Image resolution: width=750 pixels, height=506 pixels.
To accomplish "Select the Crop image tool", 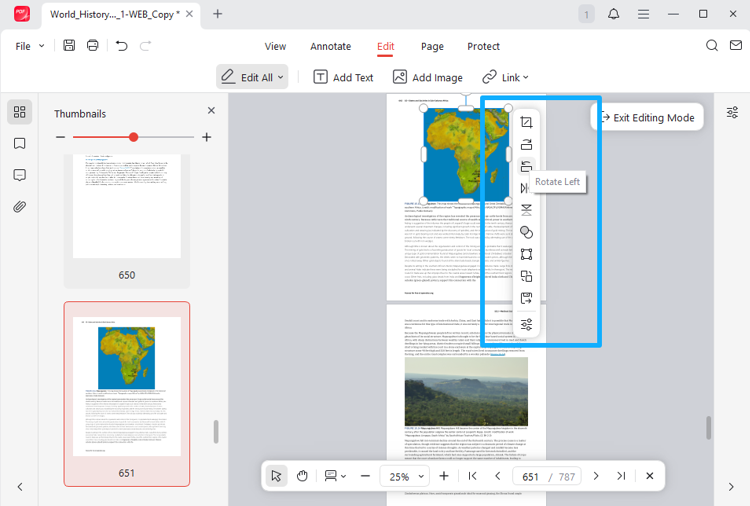I will coord(526,122).
